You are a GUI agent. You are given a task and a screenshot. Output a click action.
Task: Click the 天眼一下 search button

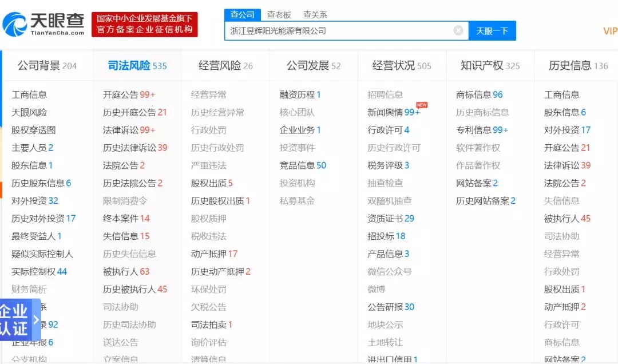pyautogui.click(x=492, y=31)
